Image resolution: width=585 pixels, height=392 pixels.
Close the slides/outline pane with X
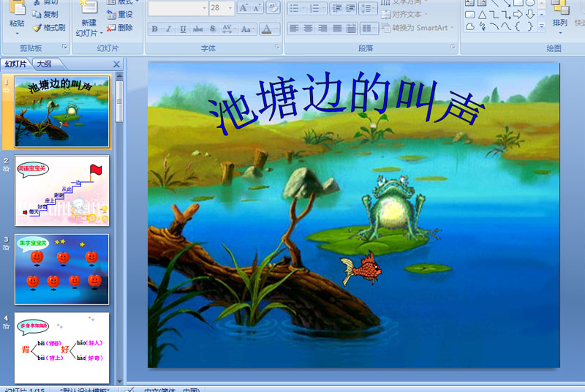coord(116,64)
